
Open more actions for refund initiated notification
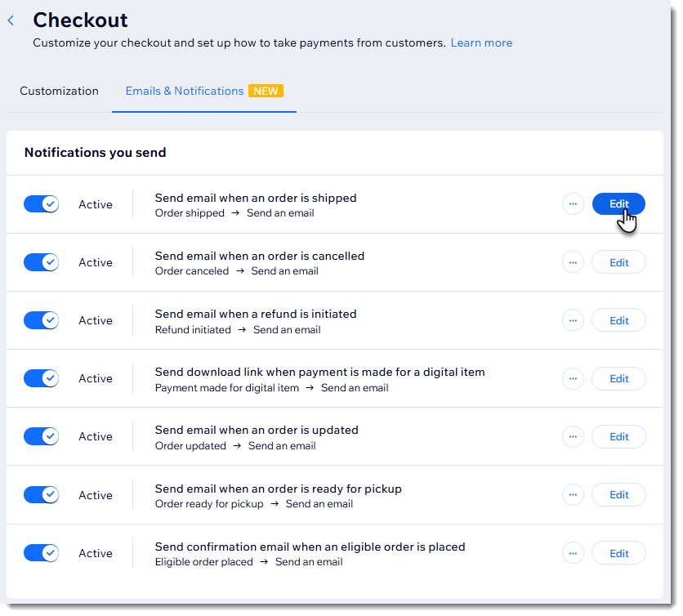coord(573,320)
